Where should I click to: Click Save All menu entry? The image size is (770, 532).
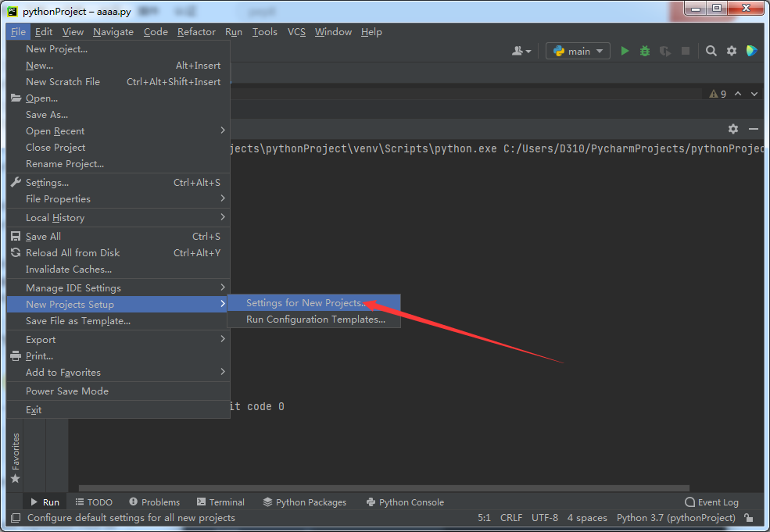coord(118,237)
